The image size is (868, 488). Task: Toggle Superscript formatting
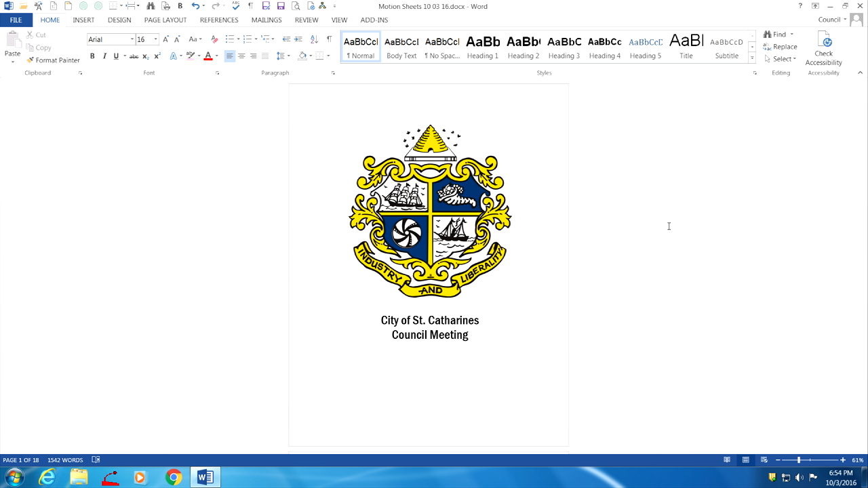[157, 56]
